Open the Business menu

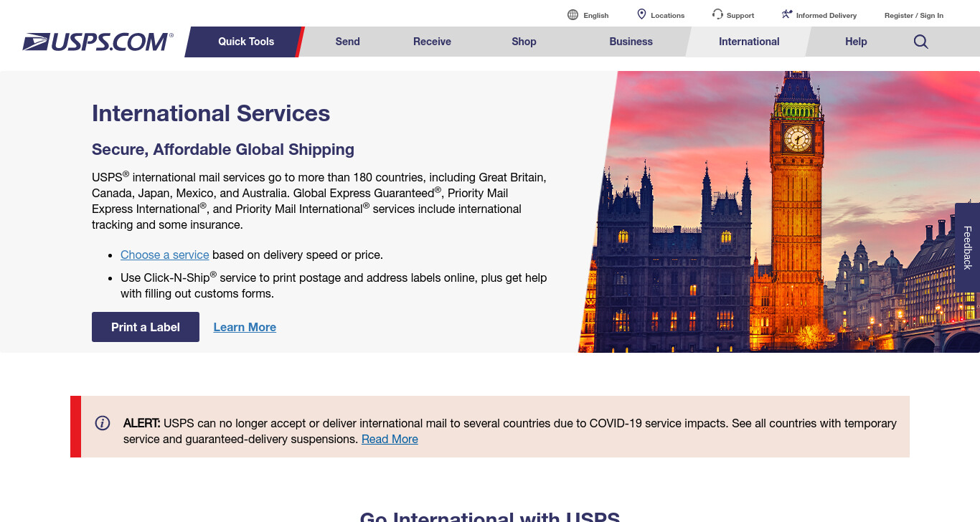[x=631, y=42]
